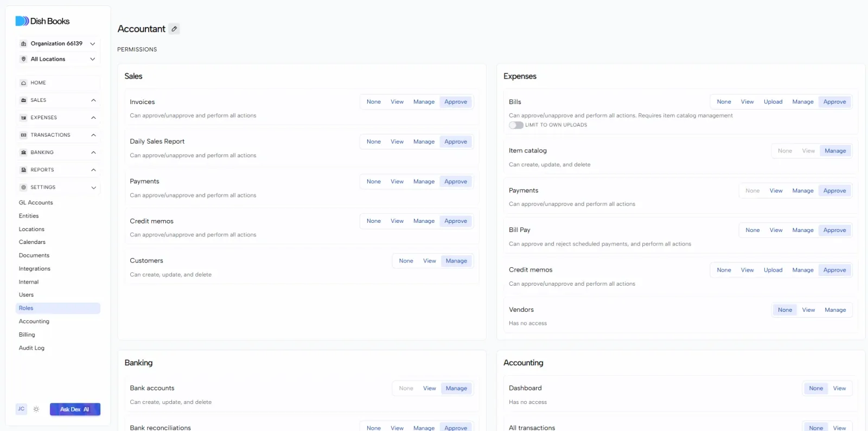
Task: Toggle the theme sun icon
Action: pos(36,409)
